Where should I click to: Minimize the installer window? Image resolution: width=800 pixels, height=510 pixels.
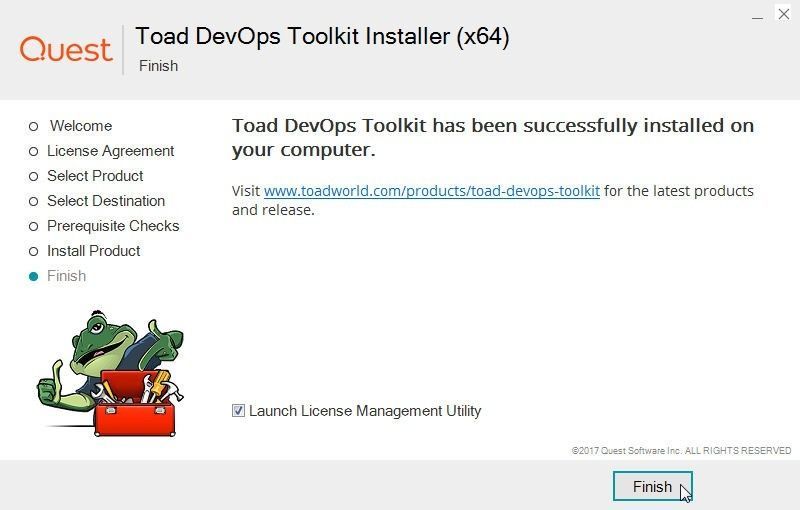[x=757, y=14]
